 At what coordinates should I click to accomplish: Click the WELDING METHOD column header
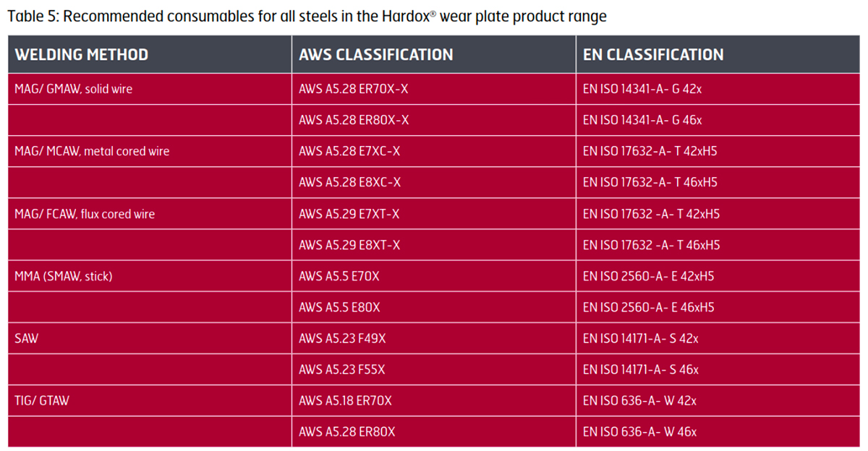pyautogui.click(x=82, y=55)
